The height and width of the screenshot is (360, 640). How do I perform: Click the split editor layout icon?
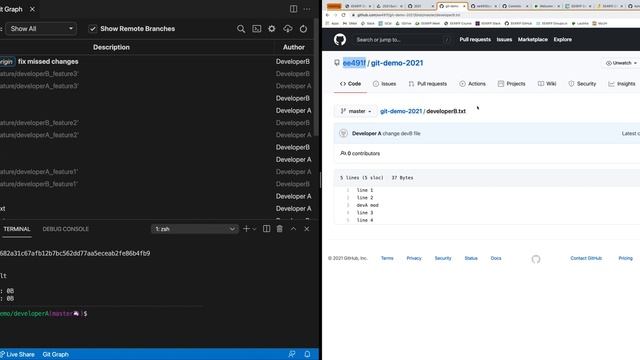293,9
